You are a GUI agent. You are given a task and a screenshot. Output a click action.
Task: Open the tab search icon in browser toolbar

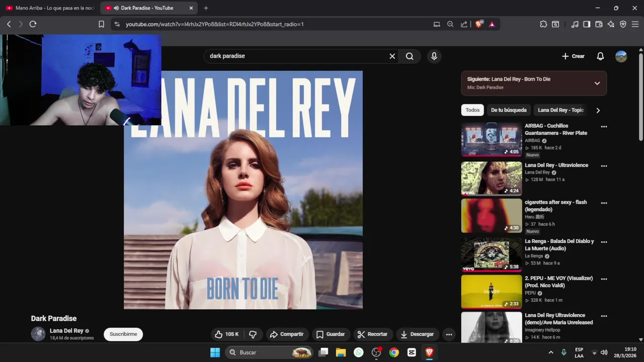555,24
